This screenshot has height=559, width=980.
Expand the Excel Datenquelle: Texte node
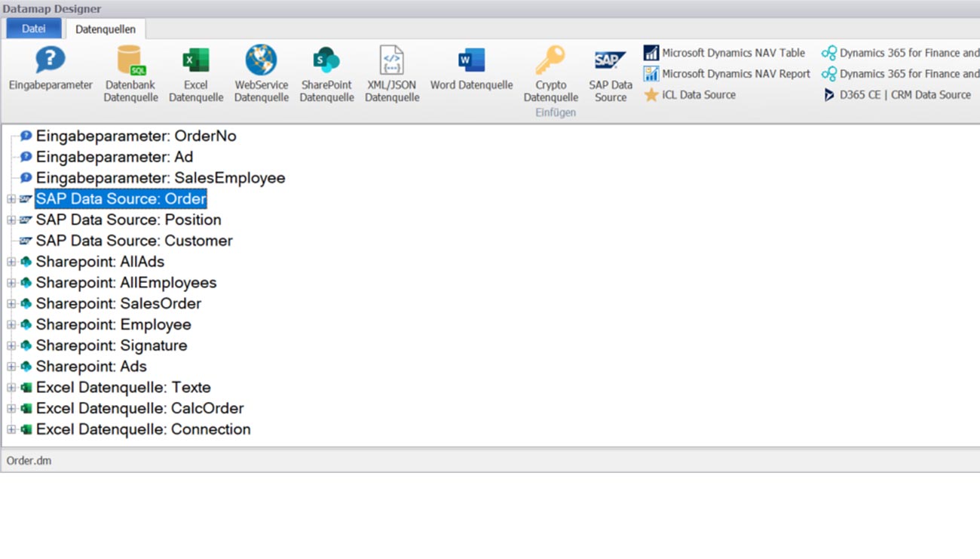(x=11, y=388)
